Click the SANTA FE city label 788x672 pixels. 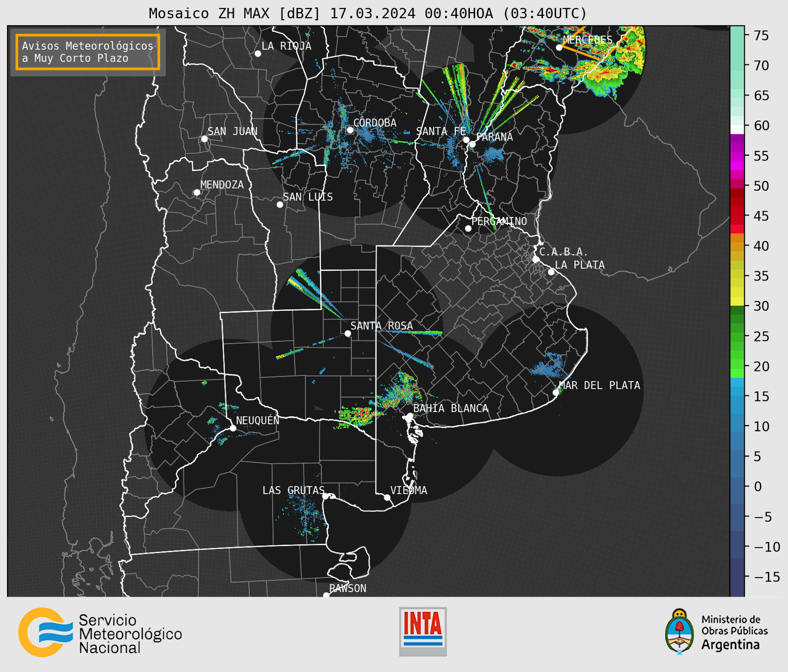pos(441,131)
